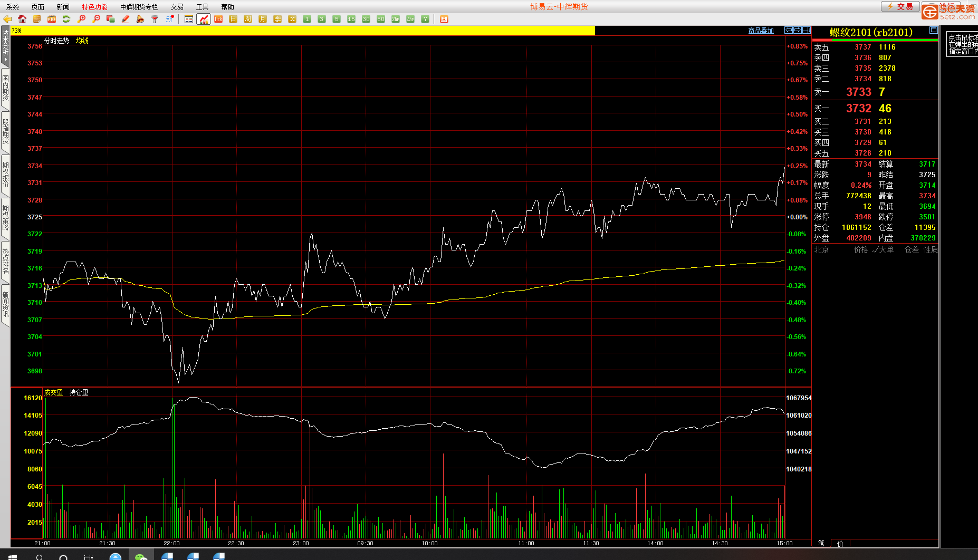The height and width of the screenshot is (560, 978).
Task: Open the 特色功能 menu
Action: point(94,7)
